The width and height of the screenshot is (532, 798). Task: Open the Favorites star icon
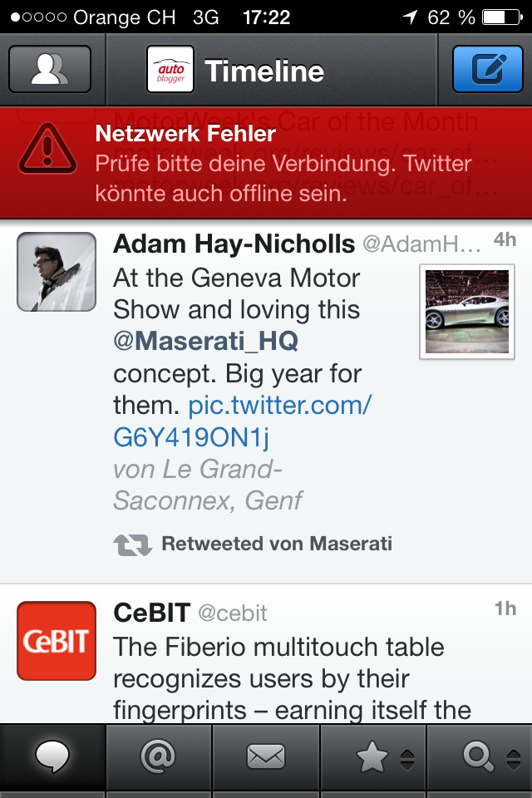coord(372,755)
